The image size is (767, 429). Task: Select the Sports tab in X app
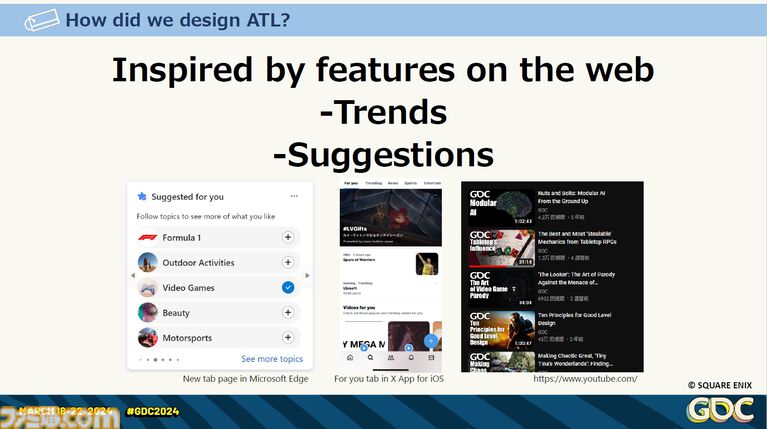coord(412,184)
